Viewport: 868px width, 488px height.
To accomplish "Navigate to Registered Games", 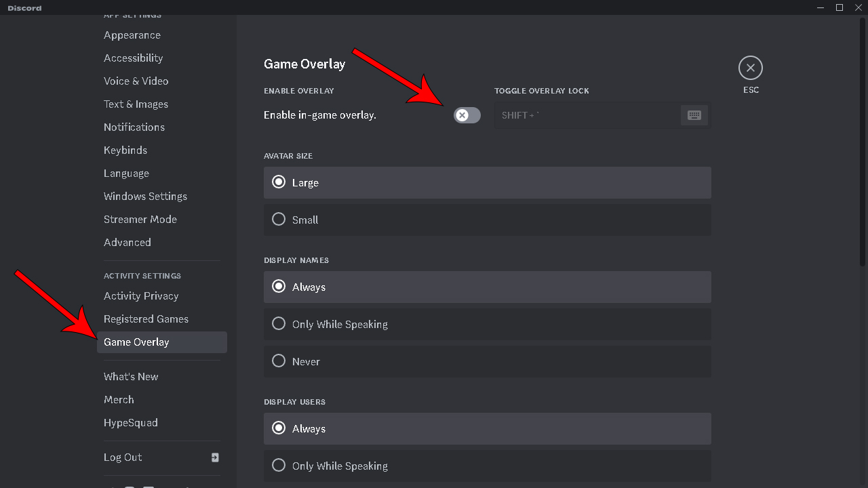I will click(x=146, y=319).
